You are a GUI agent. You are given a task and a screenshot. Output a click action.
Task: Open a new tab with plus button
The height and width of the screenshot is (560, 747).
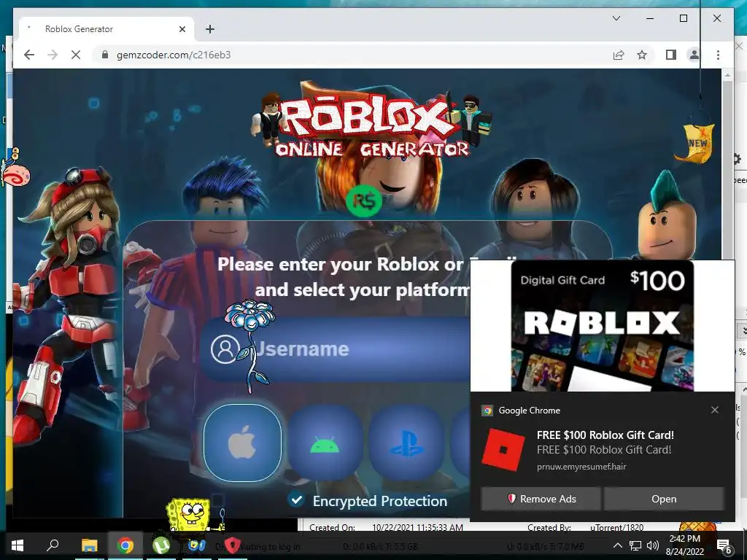[209, 29]
